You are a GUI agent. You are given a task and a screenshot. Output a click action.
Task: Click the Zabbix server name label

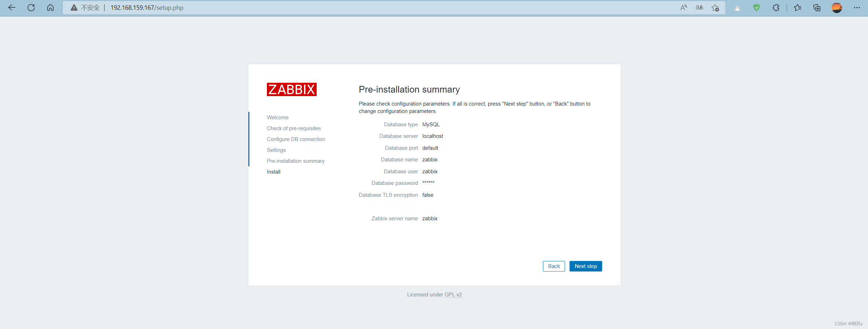pos(395,219)
